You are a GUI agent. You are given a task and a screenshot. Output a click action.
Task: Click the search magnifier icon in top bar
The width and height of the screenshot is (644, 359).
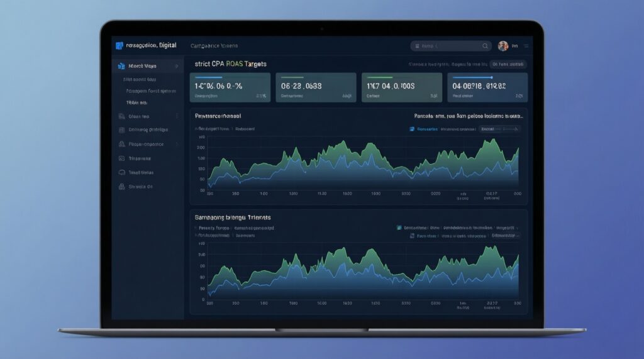click(485, 46)
